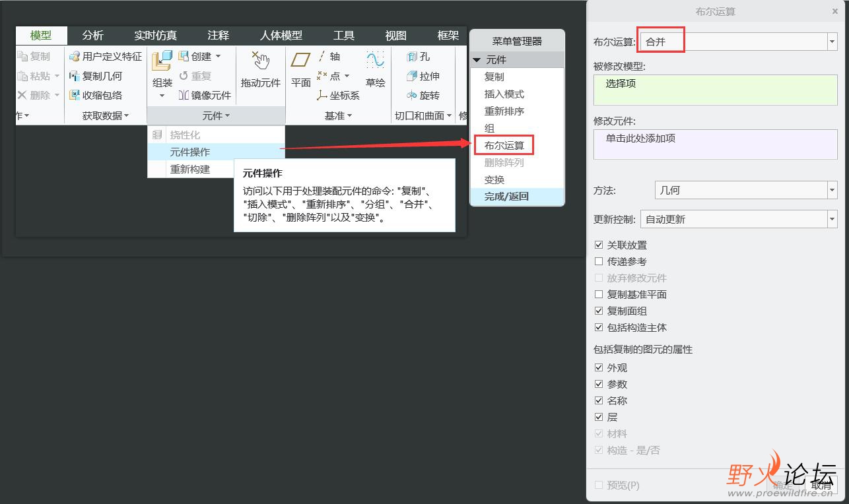
Task: Select the 拉伸 extrude tool
Action: tap(423, 76)
